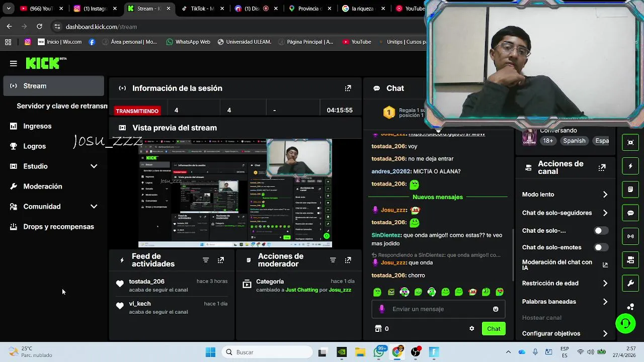Toggle activity feed lightning widget in rail

pyautogui.click(x=630, y=166)
